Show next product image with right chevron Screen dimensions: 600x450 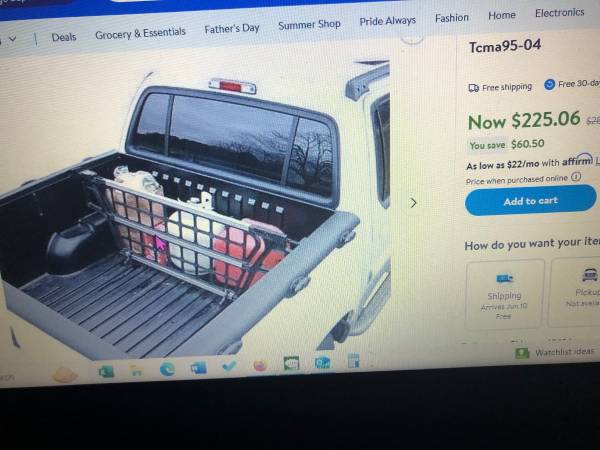413,203
